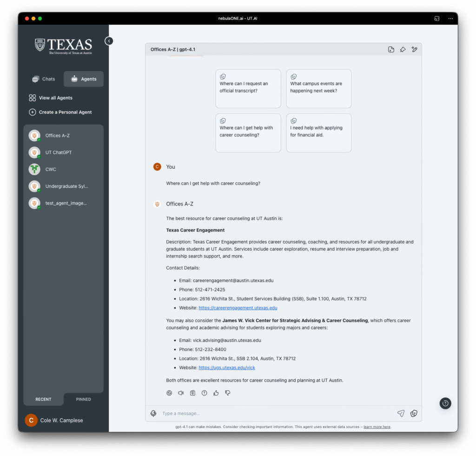Image resolution: width=476 pixels, height=456 pixels.
Task: Pin this Offices A-Z chat
Action: click(403, 50)
